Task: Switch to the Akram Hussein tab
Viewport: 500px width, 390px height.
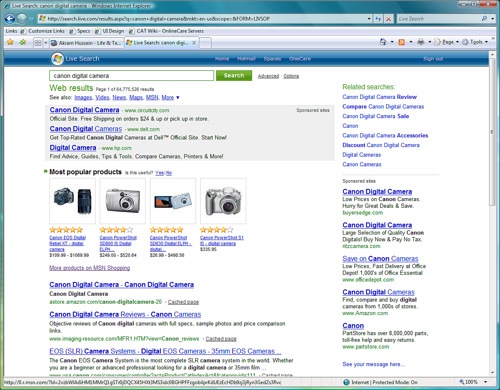Action: [86, 43]
